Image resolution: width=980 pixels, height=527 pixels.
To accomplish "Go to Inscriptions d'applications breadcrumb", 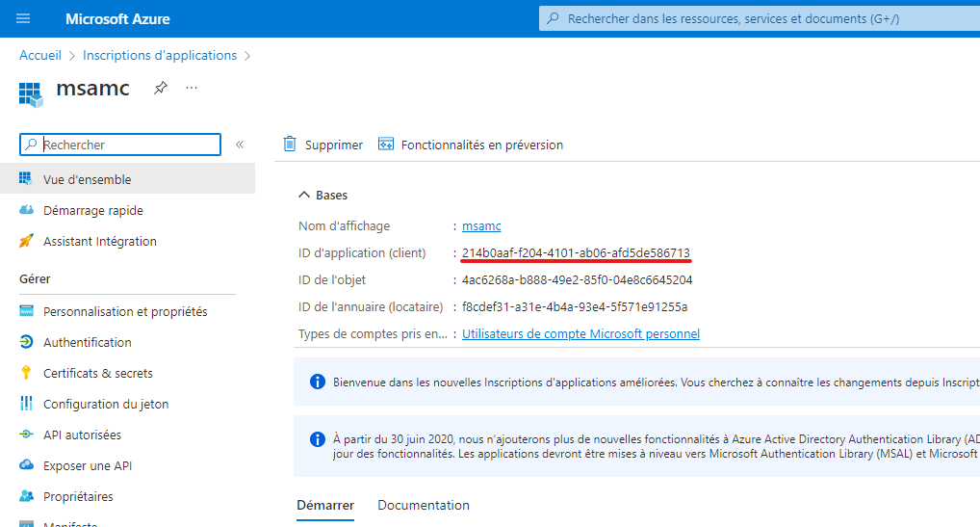I will point(160,55).
